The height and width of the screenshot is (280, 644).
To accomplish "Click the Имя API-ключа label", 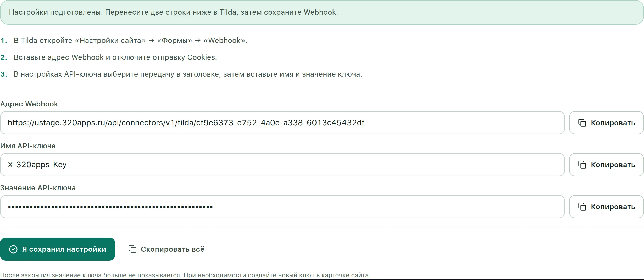I will (x=28, y=146).
